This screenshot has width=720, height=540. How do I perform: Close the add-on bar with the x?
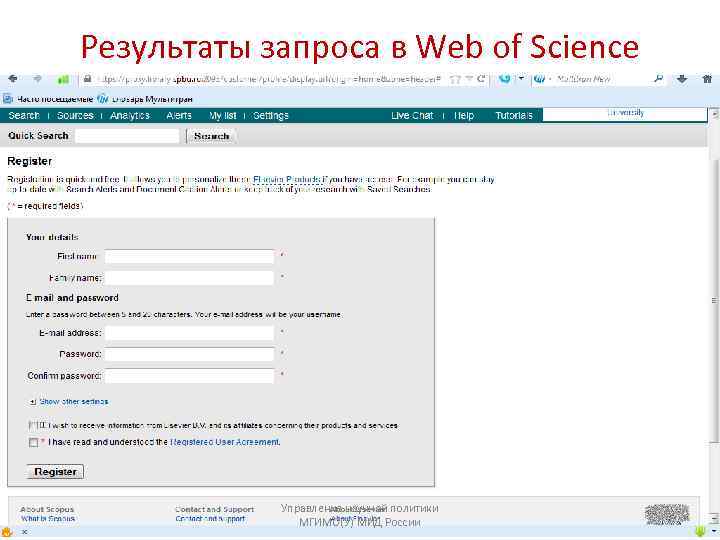point(24,532)
